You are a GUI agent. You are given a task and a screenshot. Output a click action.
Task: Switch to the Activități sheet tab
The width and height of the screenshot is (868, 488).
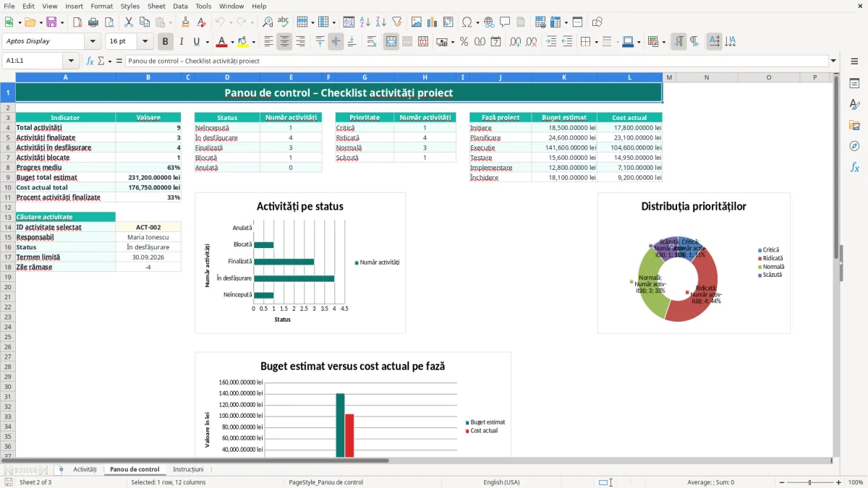pyautogui.click(x=85, y=469)
